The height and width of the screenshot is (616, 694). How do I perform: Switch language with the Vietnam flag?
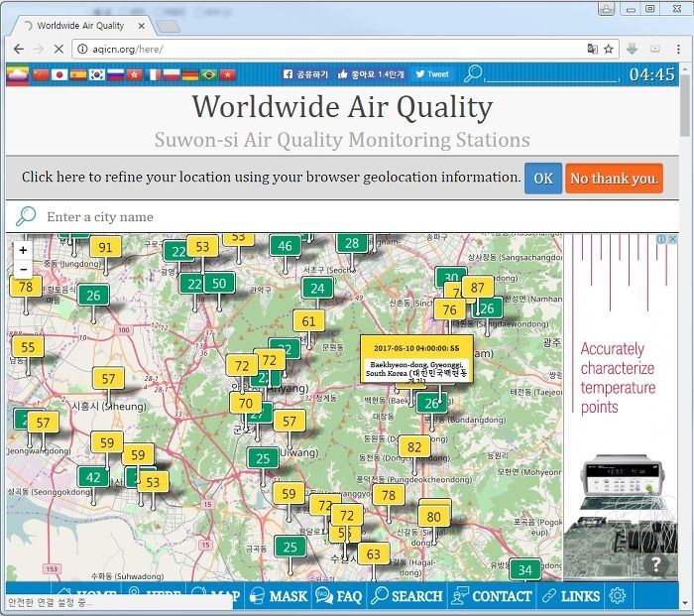227,74
